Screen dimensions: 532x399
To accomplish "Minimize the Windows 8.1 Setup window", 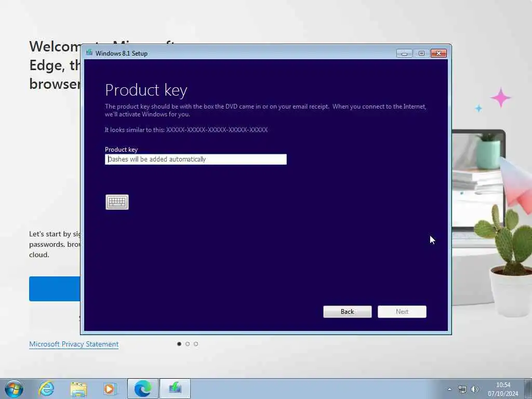I will 404,54.
